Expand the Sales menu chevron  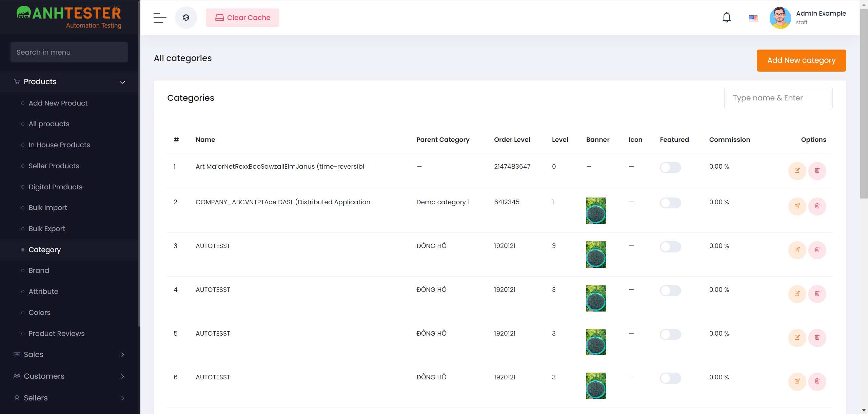point(123,355)
